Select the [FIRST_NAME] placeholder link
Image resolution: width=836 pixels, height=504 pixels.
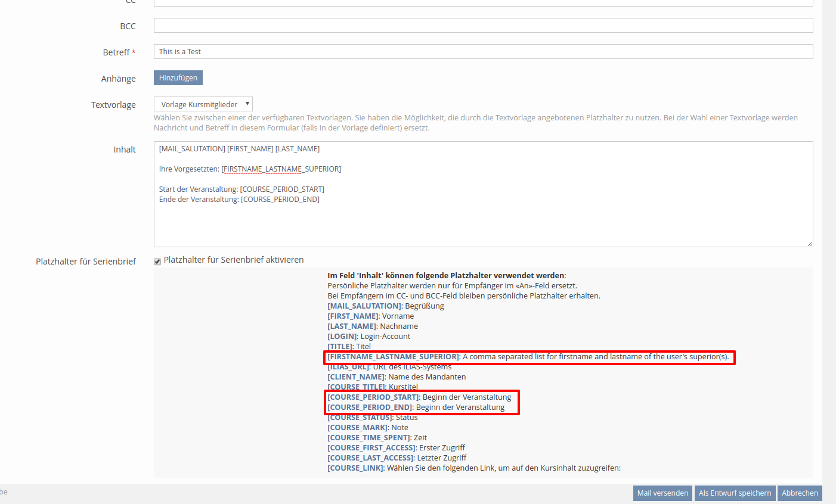353,316
